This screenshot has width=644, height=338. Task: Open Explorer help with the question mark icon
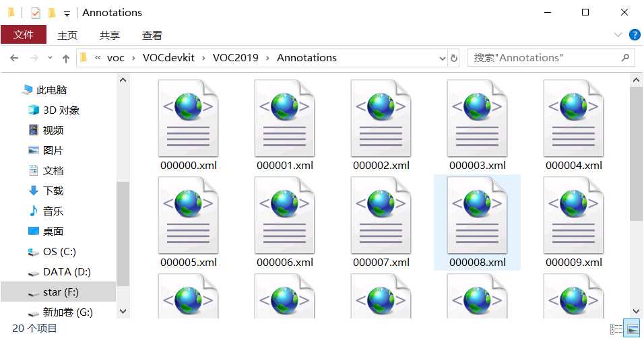[635, 35]
